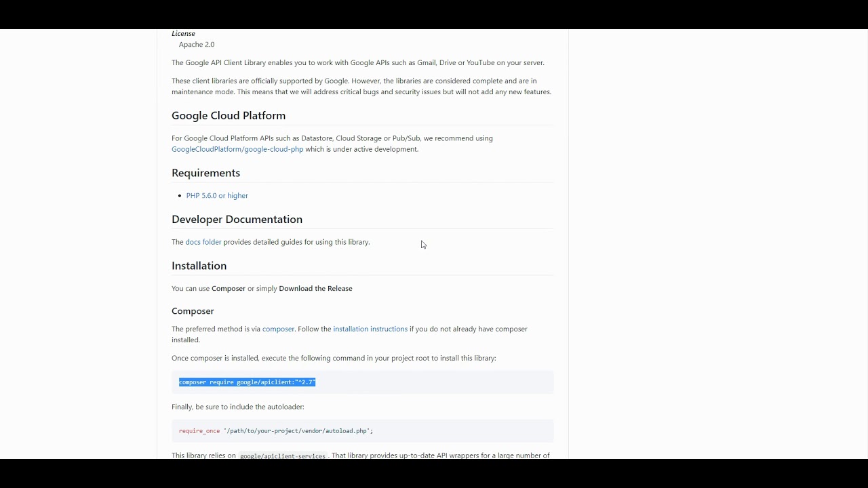Click the highlighted composer require command
This screenshot has width=868, height=488.
pyautogui.click(x=248, y=382)
